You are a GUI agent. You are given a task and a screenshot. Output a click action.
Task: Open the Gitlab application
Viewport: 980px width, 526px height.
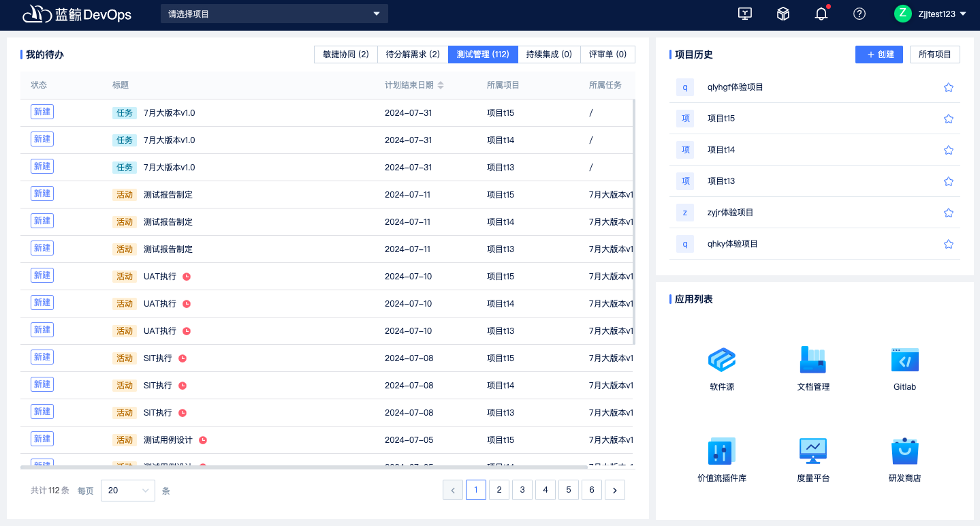click(x=904, y=369)
